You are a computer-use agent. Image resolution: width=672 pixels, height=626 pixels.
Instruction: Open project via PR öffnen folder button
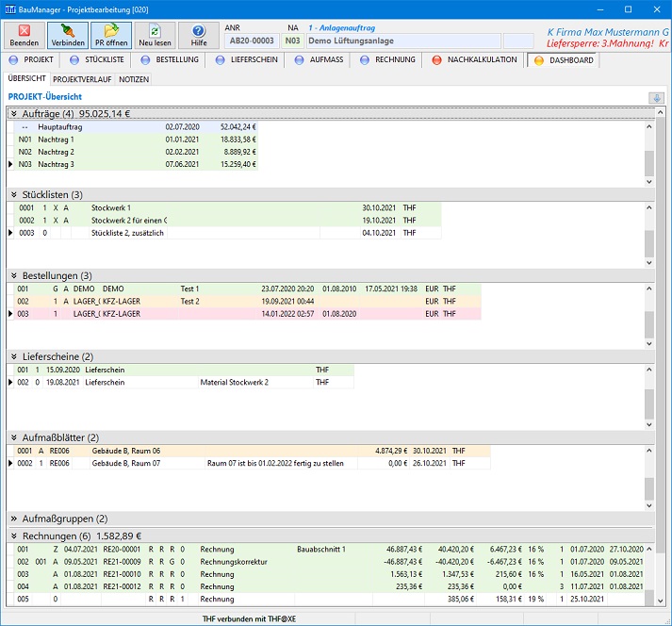(x=111, y=35)
